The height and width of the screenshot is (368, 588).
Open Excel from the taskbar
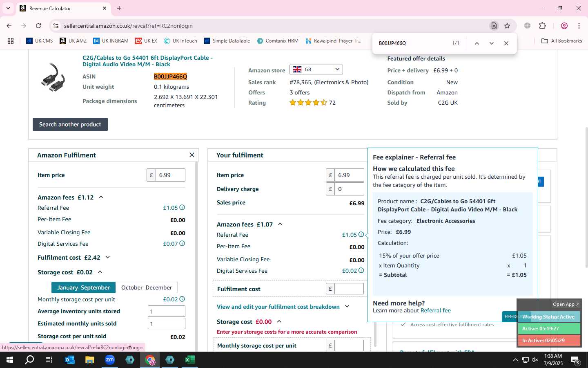point(190,360)
